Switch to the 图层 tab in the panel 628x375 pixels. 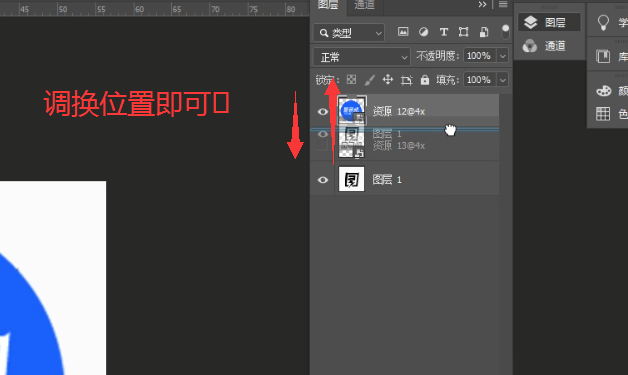pyautogui.click(x=328, y=5)
